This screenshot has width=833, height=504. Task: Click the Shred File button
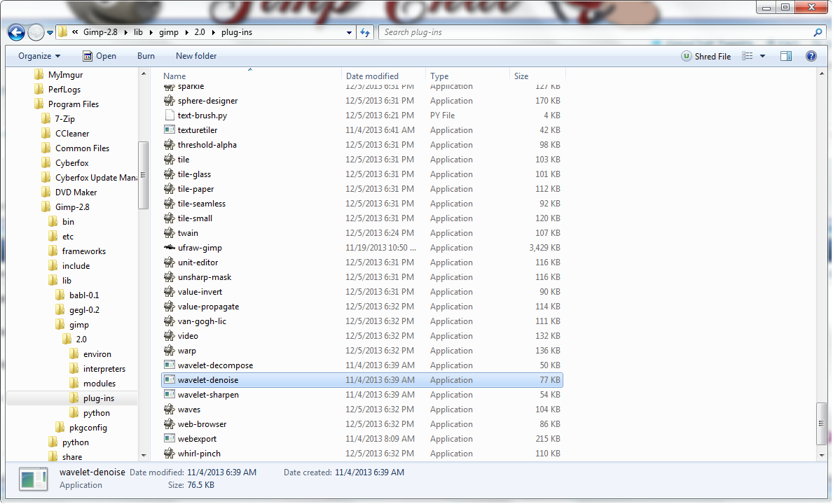point(706,56)
